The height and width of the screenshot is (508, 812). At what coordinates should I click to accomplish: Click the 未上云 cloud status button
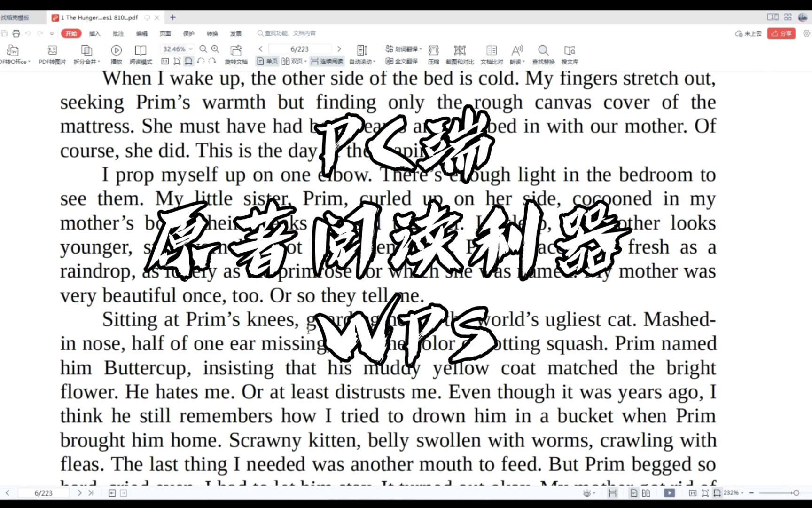coord(748,33)
